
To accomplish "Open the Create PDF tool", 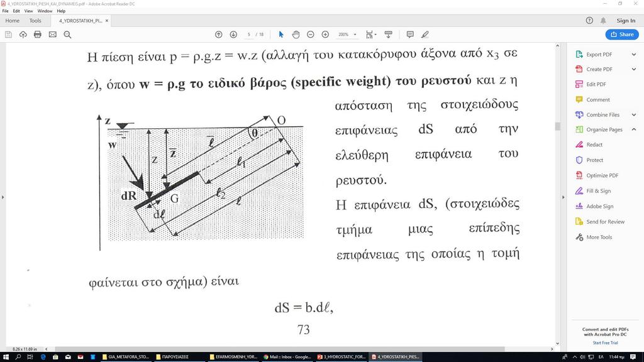I will tap(599, 69).
